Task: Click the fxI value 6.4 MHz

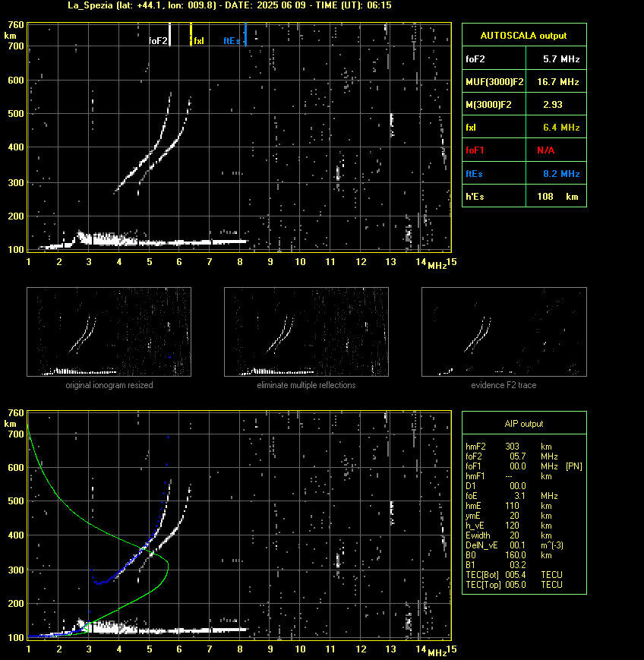Action: coord(561,128)
